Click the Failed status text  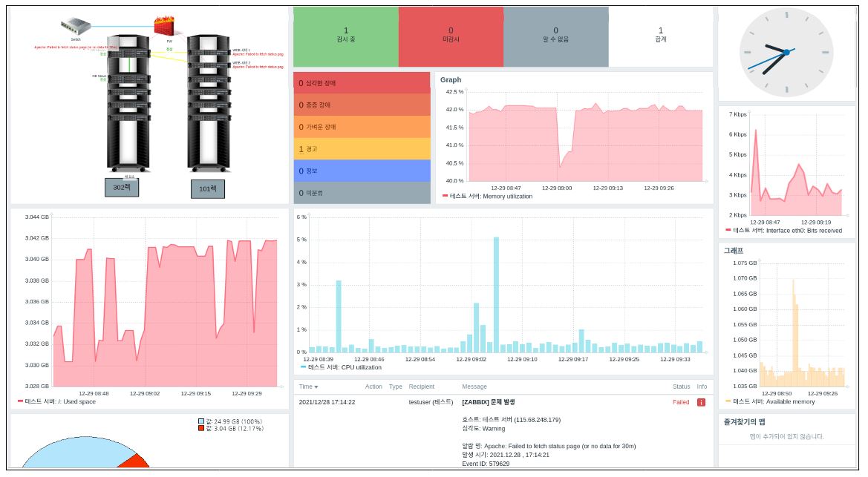[x=681, y=402]
